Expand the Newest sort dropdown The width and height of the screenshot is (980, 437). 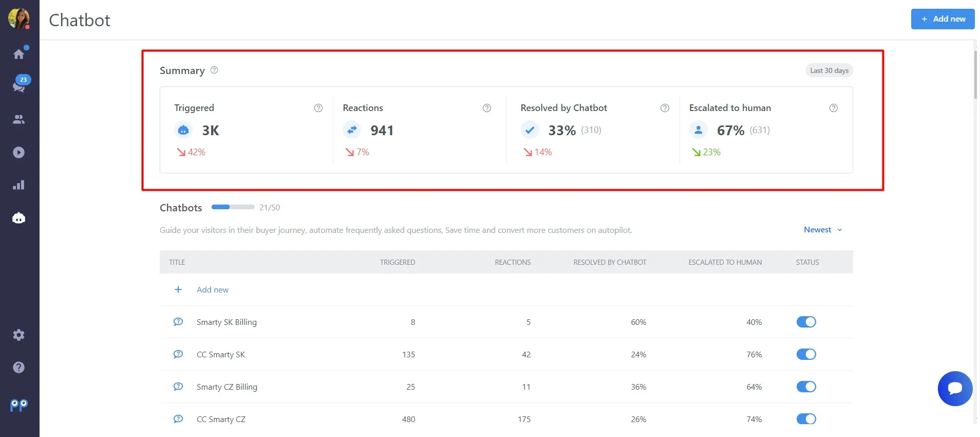(823, 230)
